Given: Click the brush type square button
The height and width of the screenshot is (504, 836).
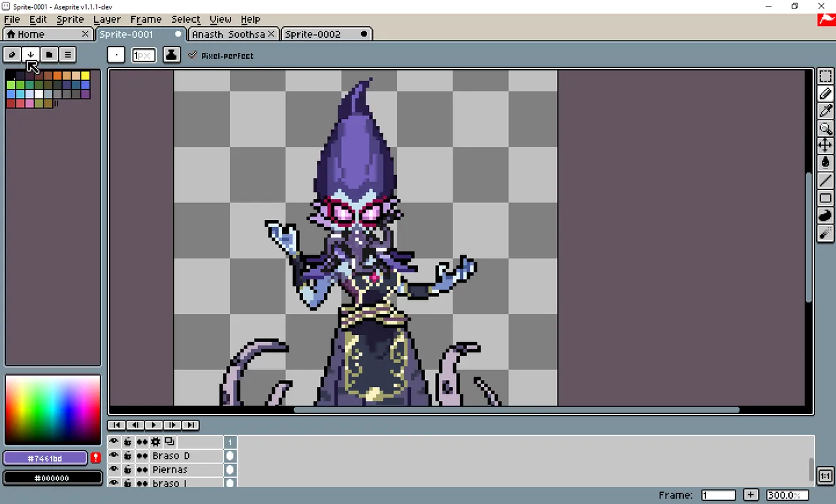Looking at the screenshot, I should tap(116, 55).
